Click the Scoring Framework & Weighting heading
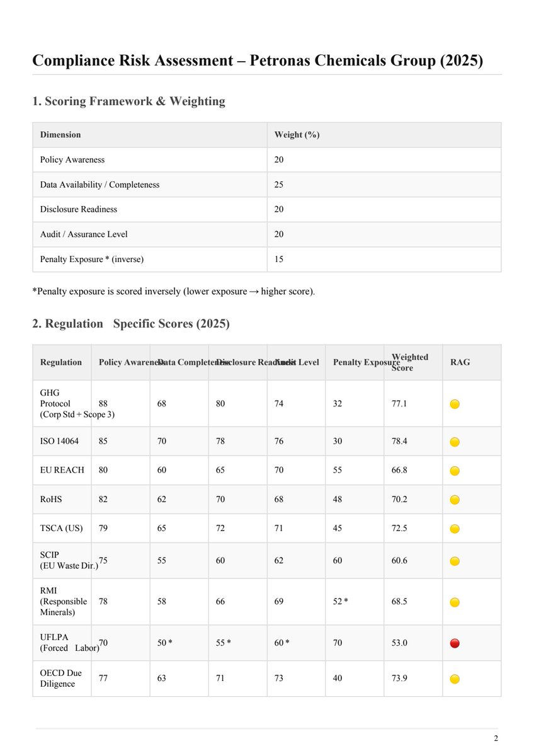Screen dimensions: 534x756 (128, 101)
